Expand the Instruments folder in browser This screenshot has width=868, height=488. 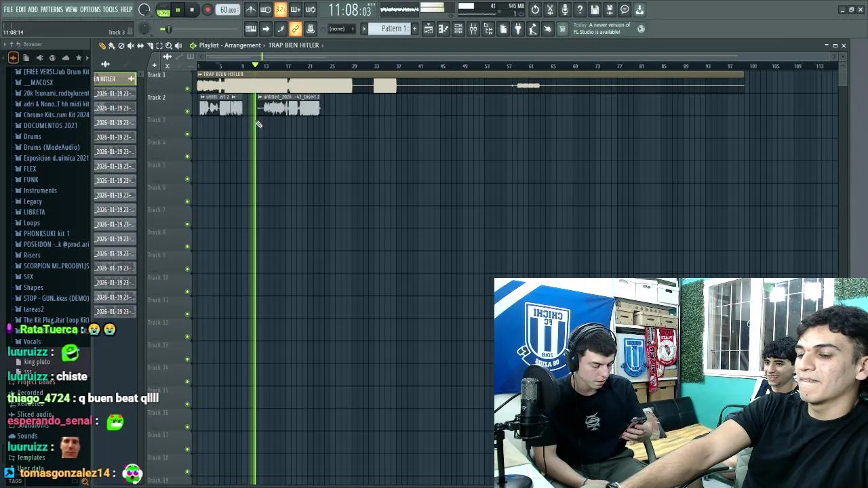pyautogui.click(x=40, y=190)
